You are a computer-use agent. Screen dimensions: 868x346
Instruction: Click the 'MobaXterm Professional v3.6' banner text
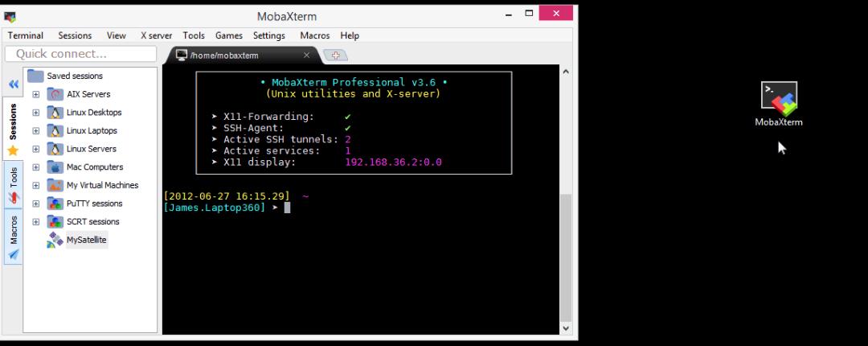point(354,83)
